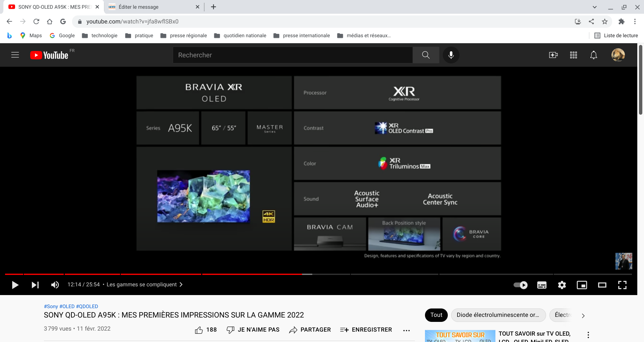Play the video
Viewport: 644px width, 342px height.
pos(15,285)
